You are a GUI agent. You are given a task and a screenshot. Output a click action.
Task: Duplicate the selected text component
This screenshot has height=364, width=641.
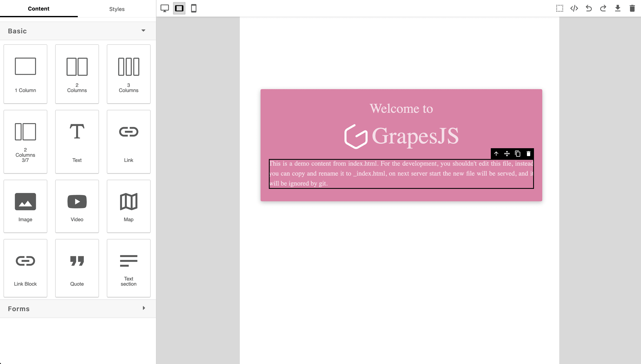tap(518, 154)
